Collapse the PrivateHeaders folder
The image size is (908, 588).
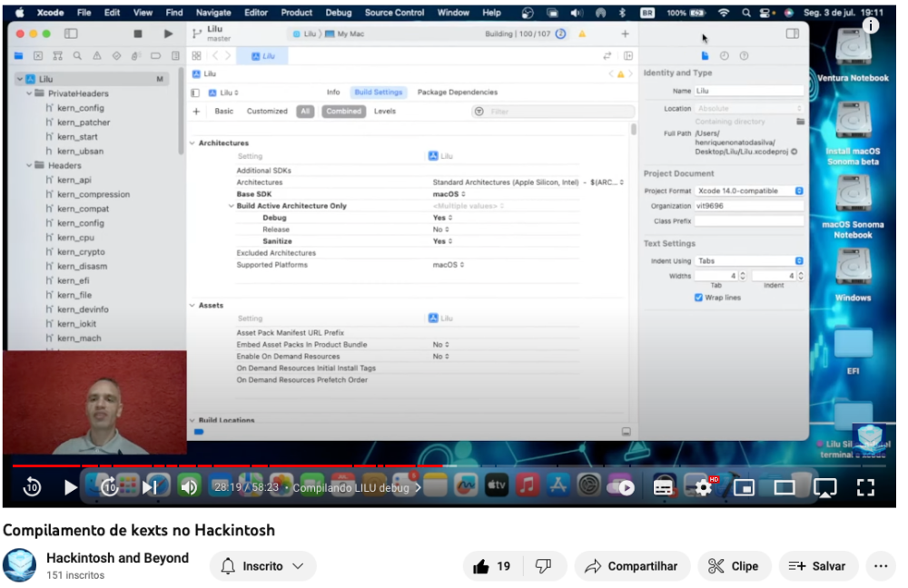pyautogui.click(x=29, y=93)
